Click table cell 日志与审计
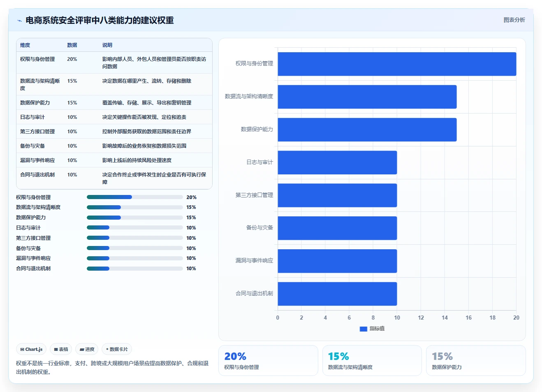The width and height of the screenshot is (542, 392). pos(32,117)
